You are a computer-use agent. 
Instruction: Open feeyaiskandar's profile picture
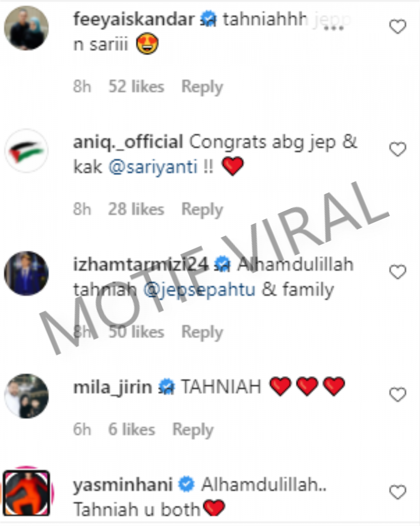tap(26, 28)
